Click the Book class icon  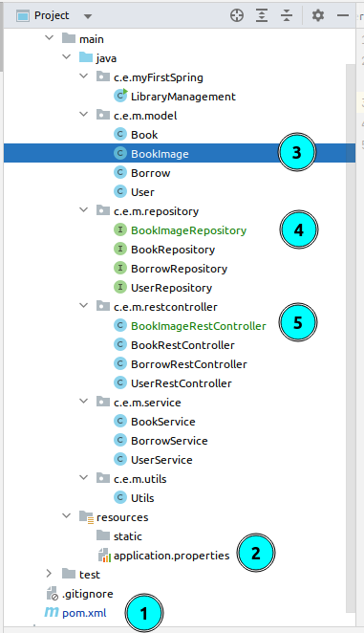(x=120, y=134)
